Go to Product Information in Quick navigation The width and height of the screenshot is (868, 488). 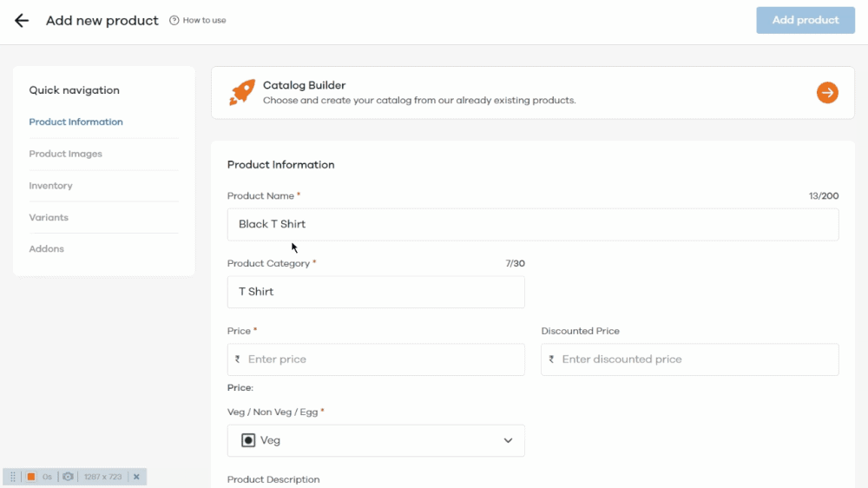[76, 122]
